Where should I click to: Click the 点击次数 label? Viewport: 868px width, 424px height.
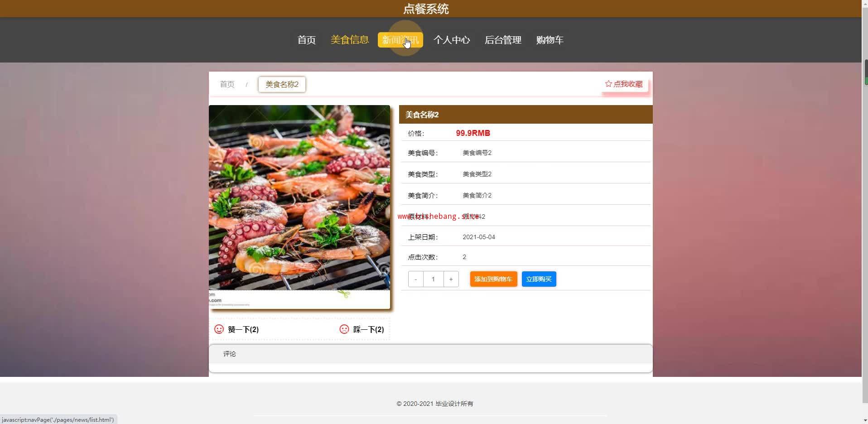coord(423,257)
